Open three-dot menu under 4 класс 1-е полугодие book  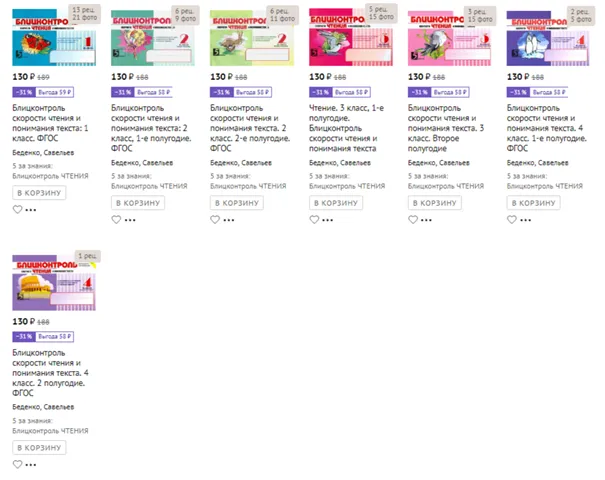tap(526, 220)
